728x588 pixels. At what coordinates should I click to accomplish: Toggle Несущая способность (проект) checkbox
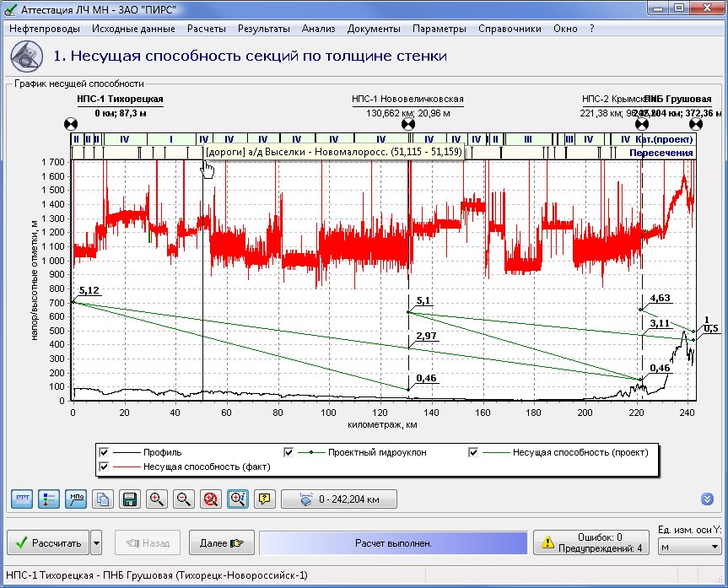[473, 452]
